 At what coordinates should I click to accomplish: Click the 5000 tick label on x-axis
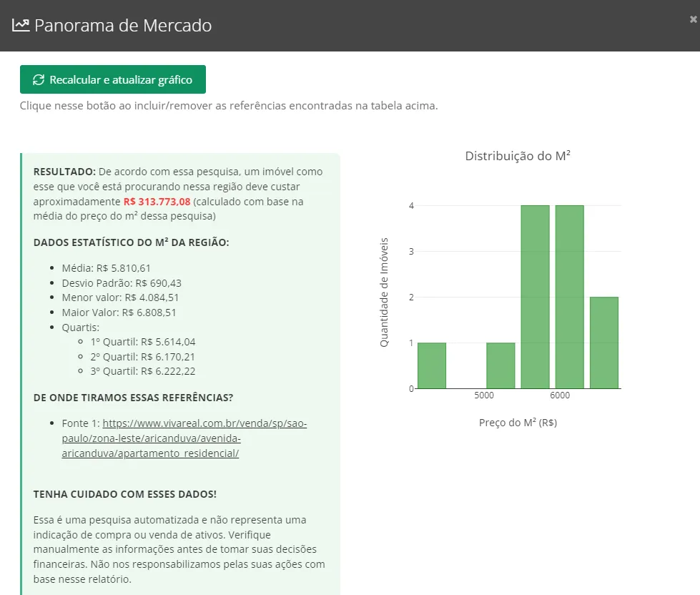point(484,395)
